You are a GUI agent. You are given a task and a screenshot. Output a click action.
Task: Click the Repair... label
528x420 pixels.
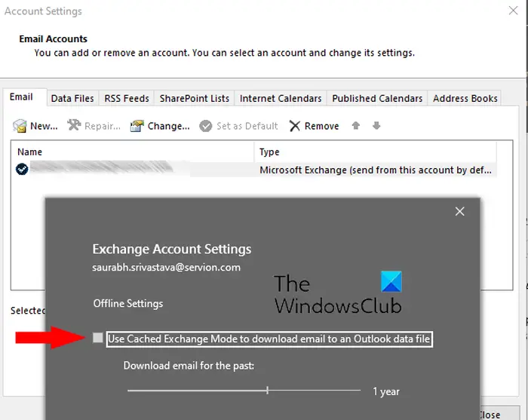(x=103, y=126)
